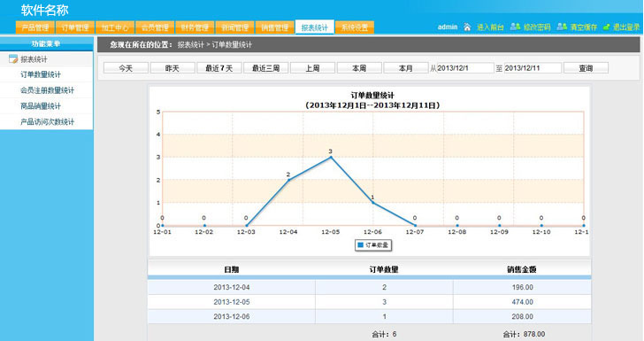Click the 订单数量统计 breadcrumb text

pos(232,44)
